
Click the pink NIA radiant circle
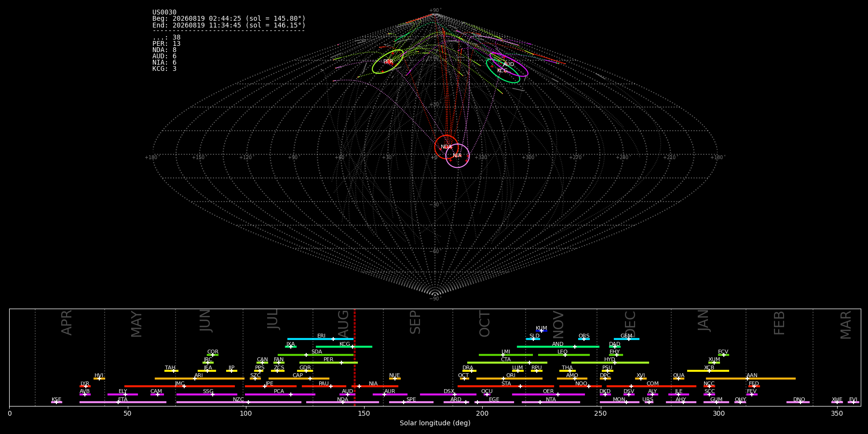coord(458,156)
